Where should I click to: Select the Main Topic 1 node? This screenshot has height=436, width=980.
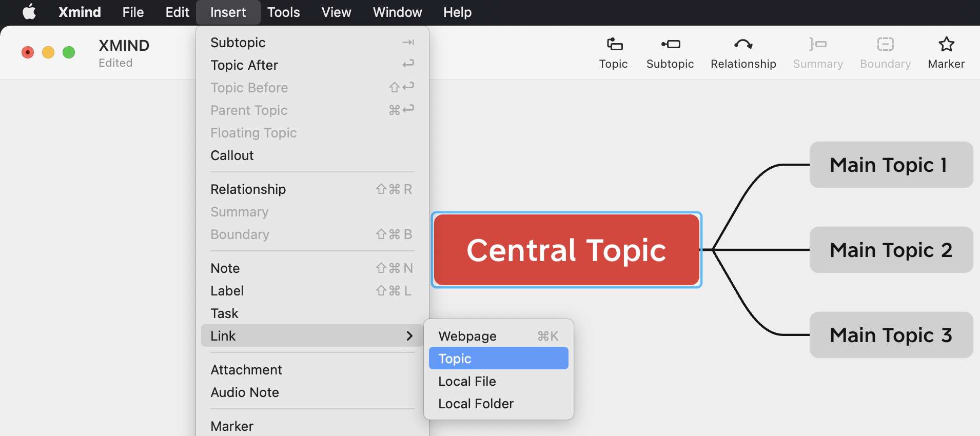[891, 165]
